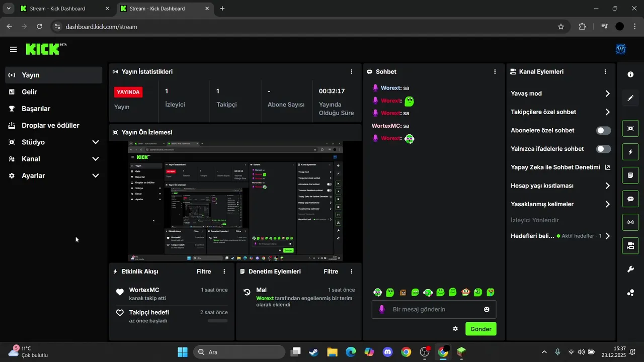Toggle the stream statistics broadcast widget icon

[x=630, y=222]
